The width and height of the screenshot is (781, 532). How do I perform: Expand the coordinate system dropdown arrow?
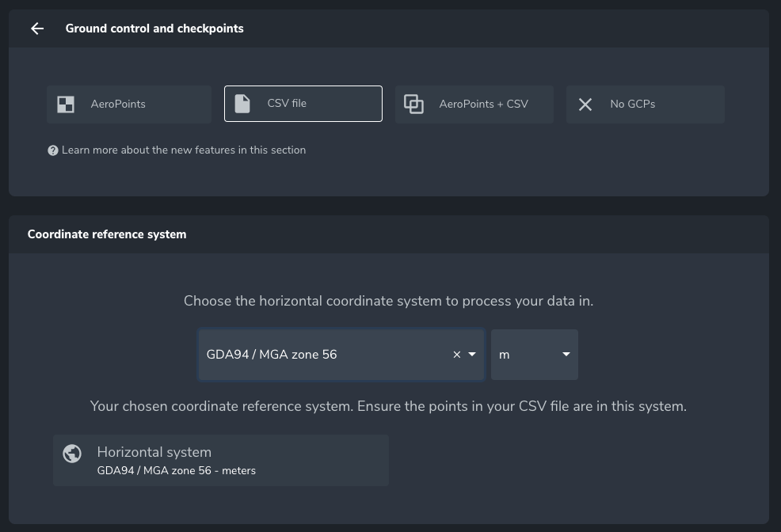(x=472, y=355)
